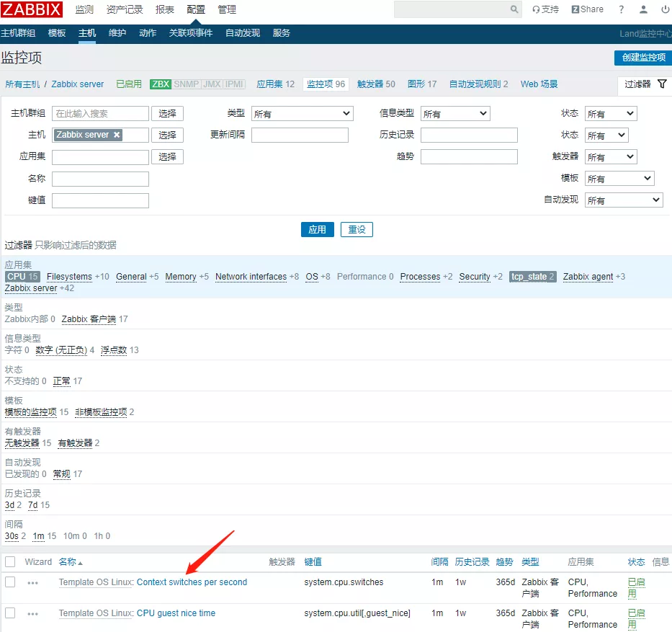Expand the 自动发现 dropdown

tap(623, 200)
